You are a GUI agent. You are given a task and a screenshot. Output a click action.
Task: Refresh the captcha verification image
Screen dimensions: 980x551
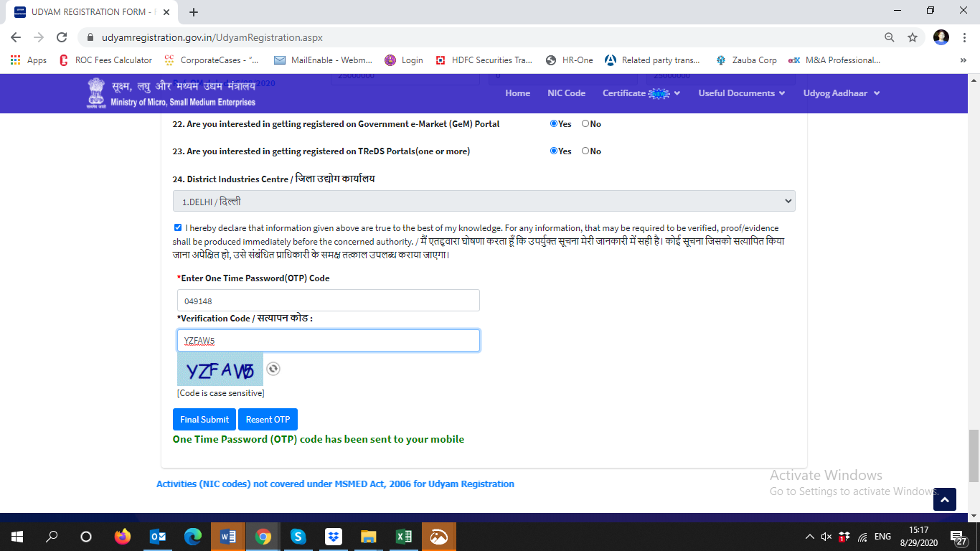pyautogui.click(x=273, y=369)
